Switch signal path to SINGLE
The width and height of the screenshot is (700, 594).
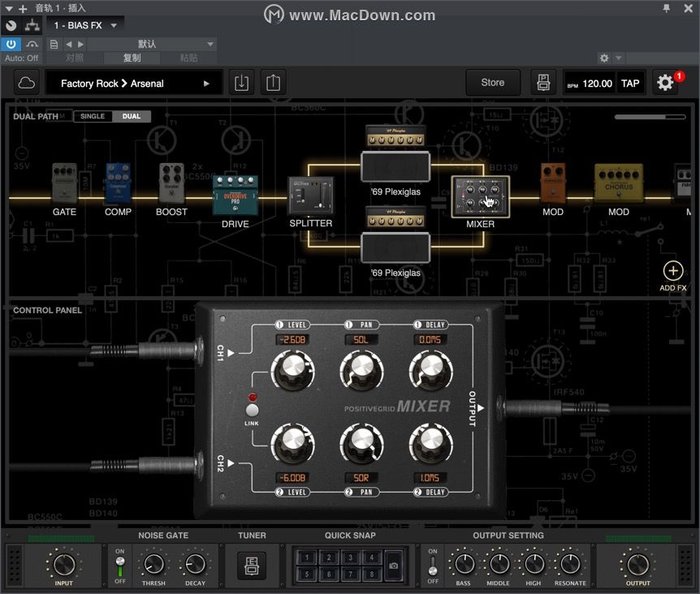click(93, 116)
